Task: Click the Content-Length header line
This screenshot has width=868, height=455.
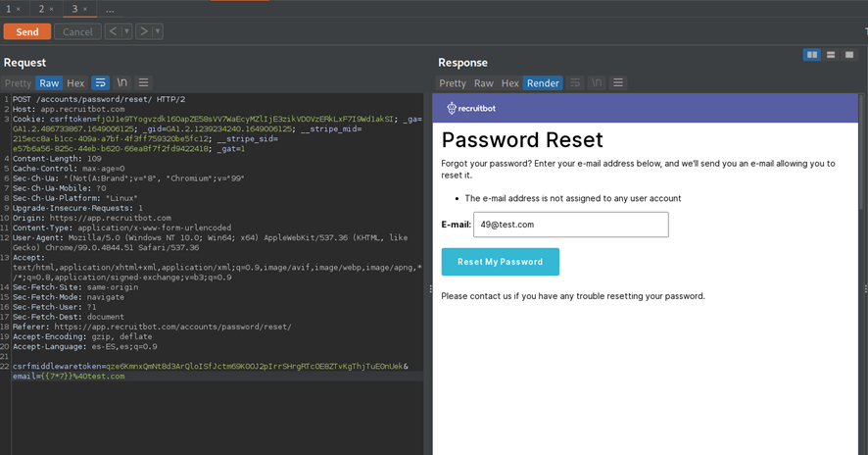Action: [57, 159]
